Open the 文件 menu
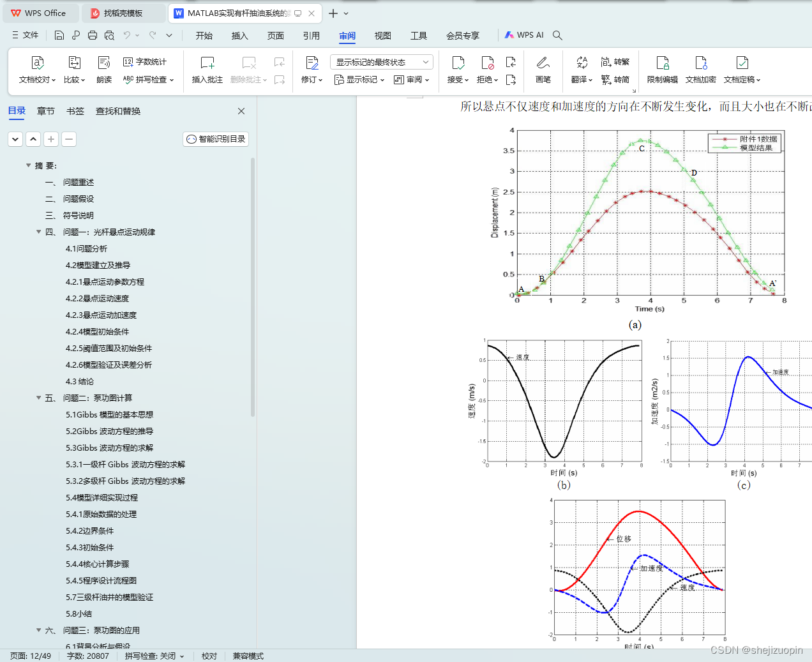The image size is (812, 662). pos(26,35)
